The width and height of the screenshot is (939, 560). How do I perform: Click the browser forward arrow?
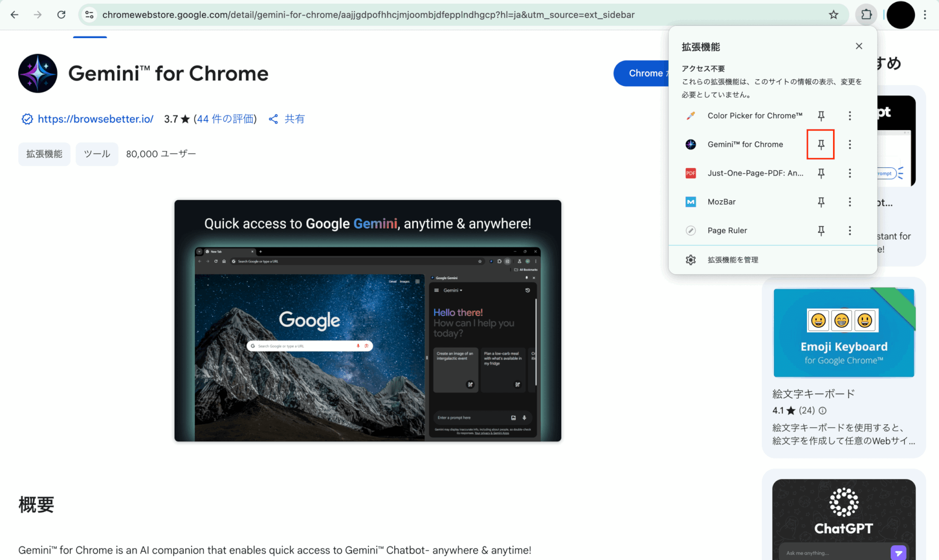coord(38,15)
